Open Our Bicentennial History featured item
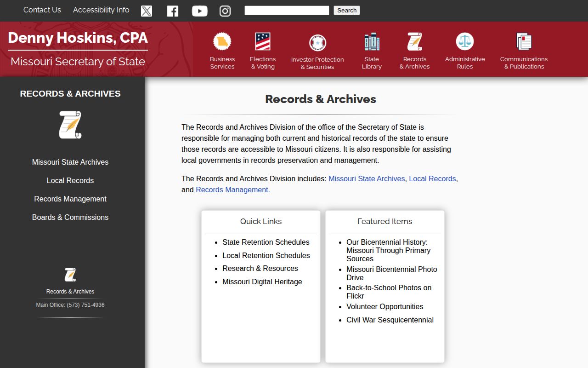588x368 pixels. coord(390,250)
